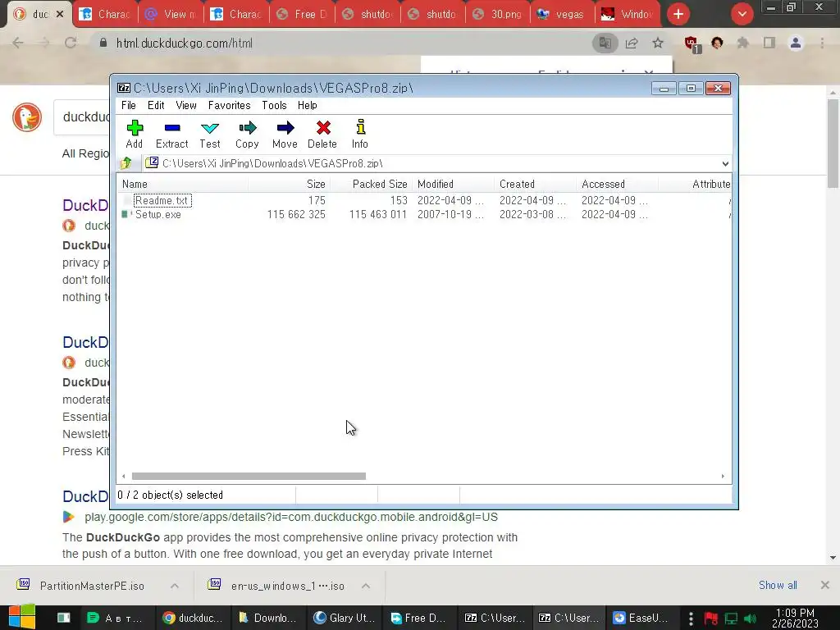Open the Downloads folder taskbar button
Viewport: 840px width, 630px height.
pos(269,618)
